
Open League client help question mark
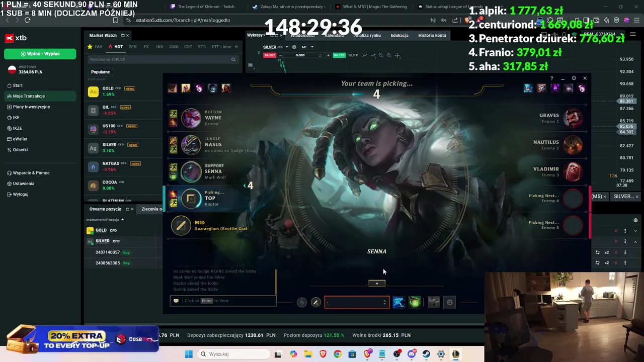[551, 78]
